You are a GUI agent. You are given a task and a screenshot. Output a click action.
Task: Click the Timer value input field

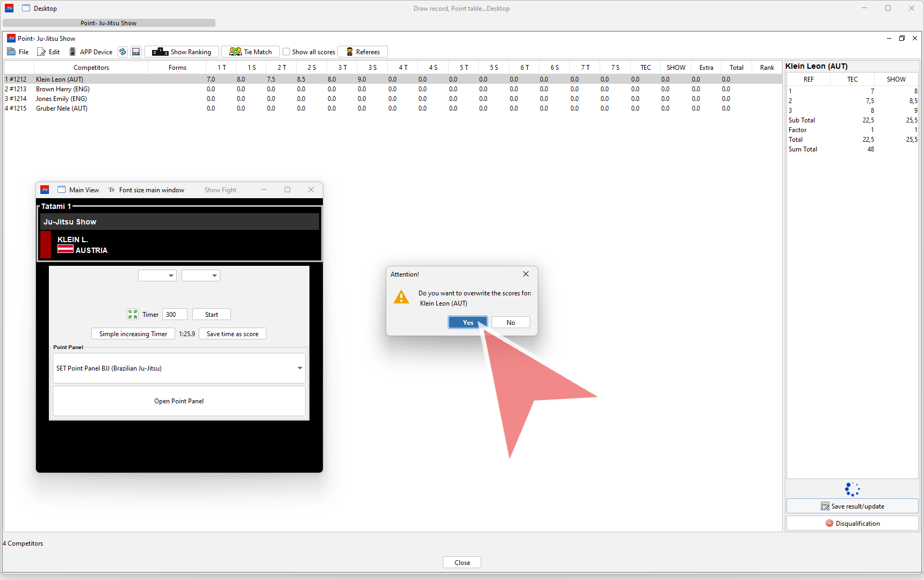pyautogui.click(x=175, y=314)
